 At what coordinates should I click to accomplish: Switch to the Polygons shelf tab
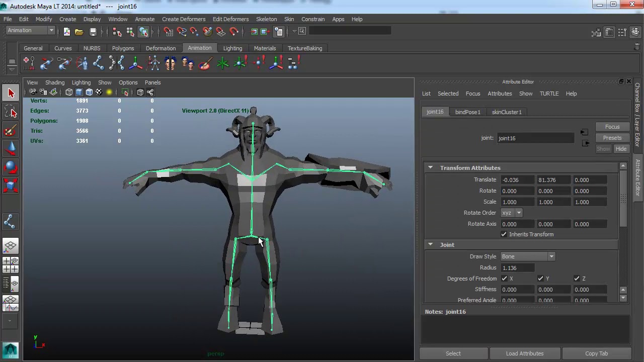coord(123,48)
